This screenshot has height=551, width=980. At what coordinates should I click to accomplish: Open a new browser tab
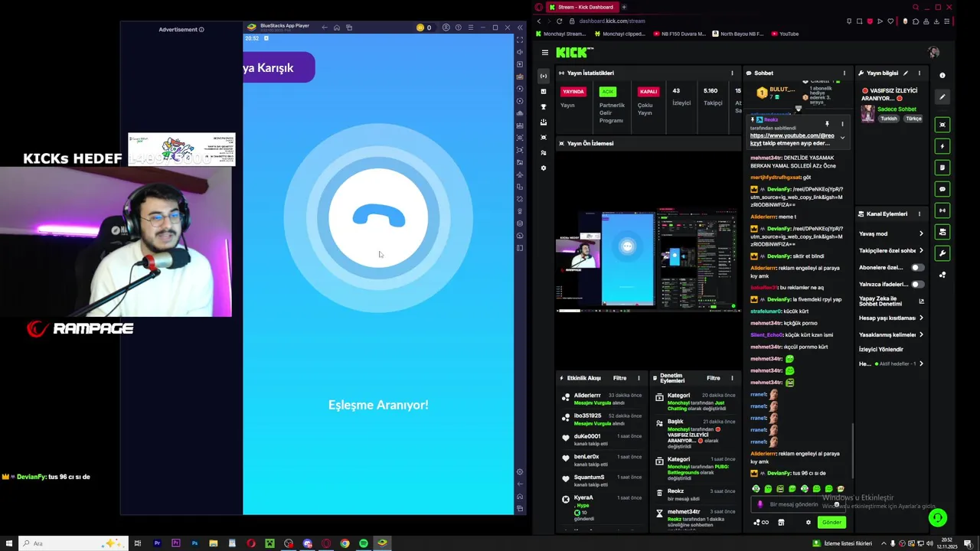[x=624, y=7]
